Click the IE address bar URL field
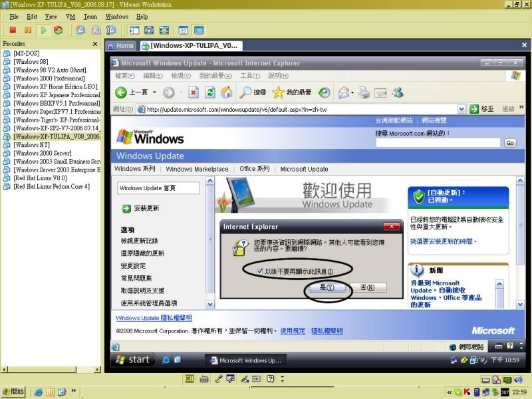 tap(298, 109)
